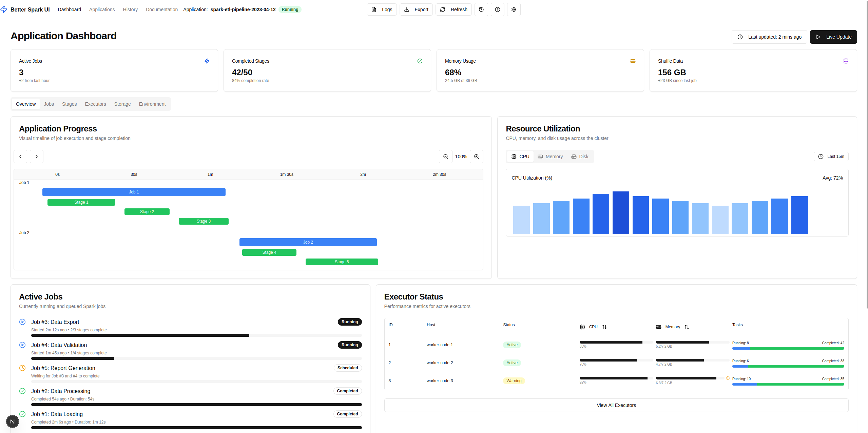This screenshot has height=433, width=868.
Task: Click the Better Spark UI lightning logo
Action: pos(4,9)
